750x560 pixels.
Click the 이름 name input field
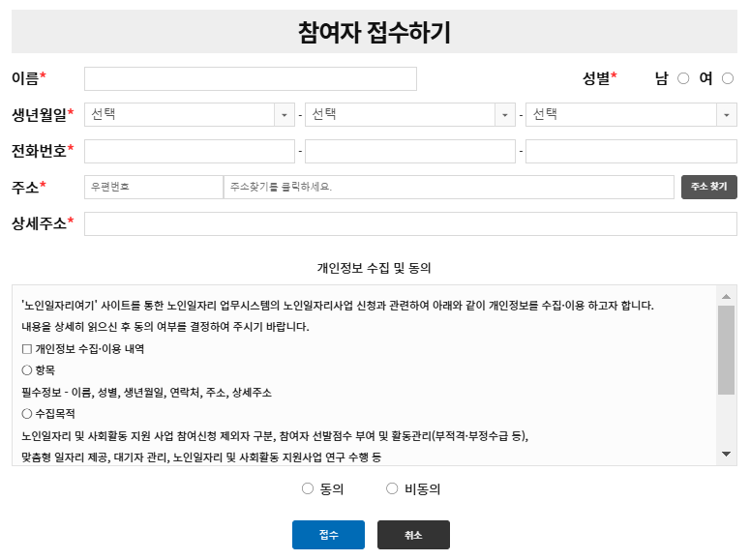click(x=251, y=79)
